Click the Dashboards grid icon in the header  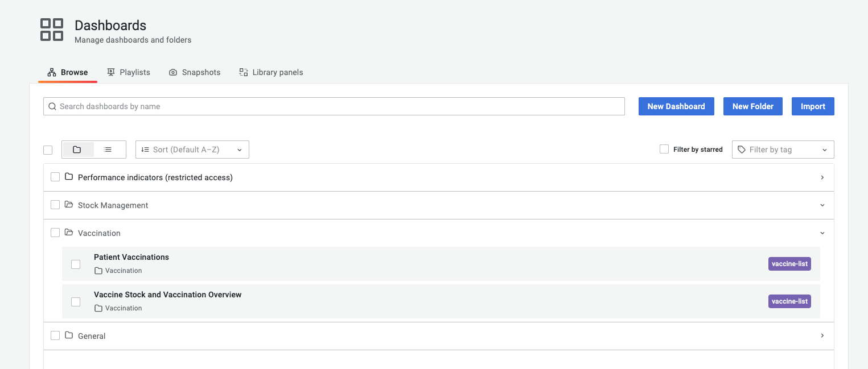[51, 30]
